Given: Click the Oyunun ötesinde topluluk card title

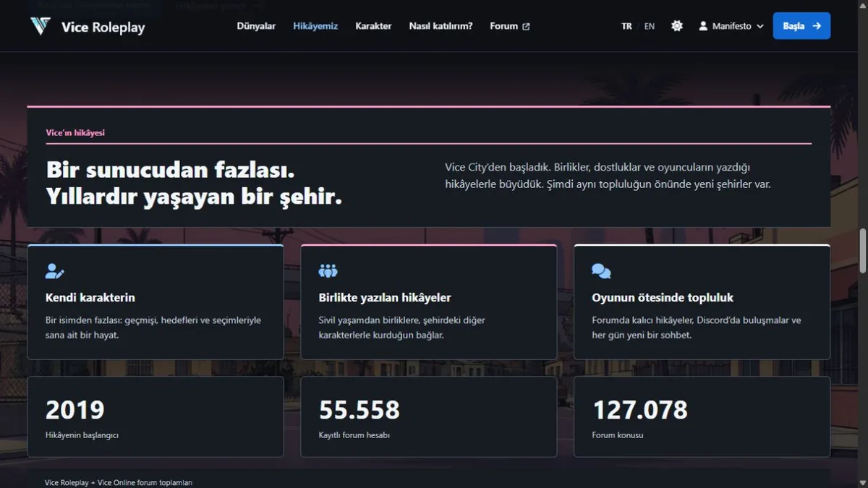Looking at the screenshot, I should tap(663, 298).
